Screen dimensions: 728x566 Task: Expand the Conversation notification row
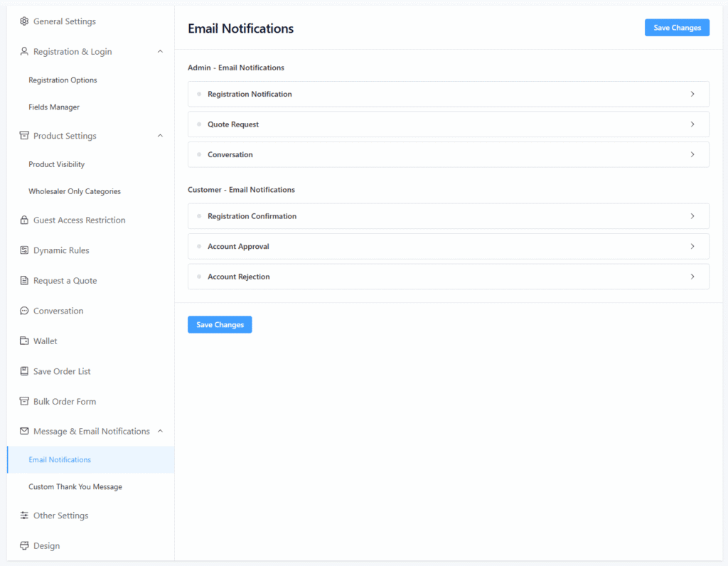pos(692,154)
